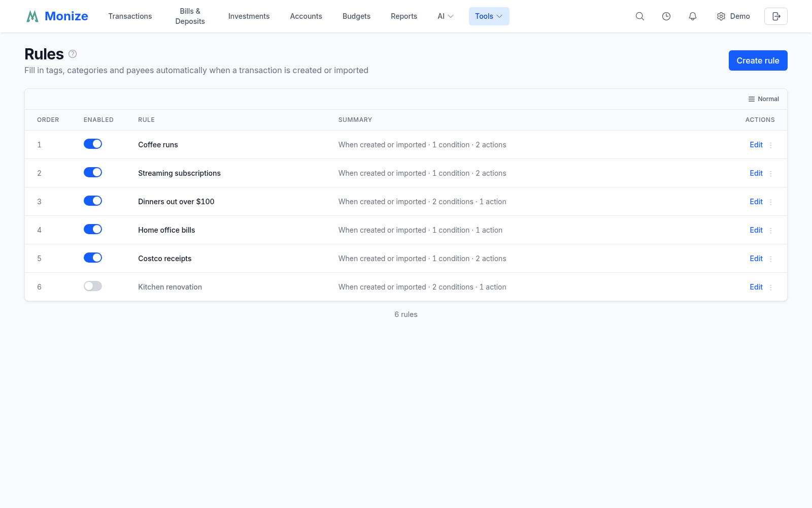The width and height of the screenshot is (812, 508).
Task: Expand the Tools dropdown menu
Action: tap(489, 16)
